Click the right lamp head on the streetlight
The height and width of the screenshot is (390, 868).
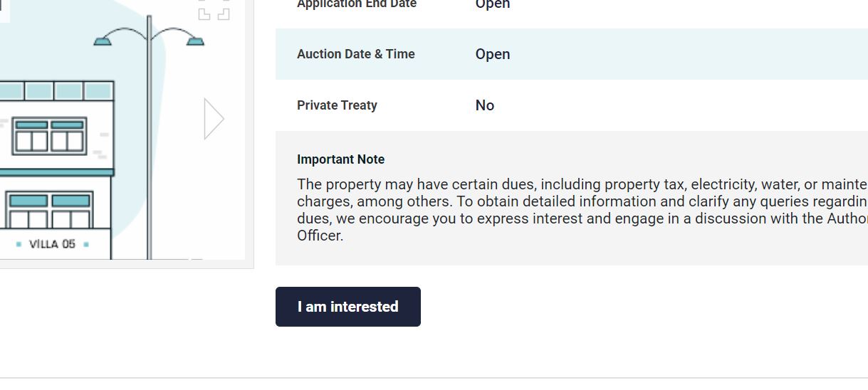(x=195, y=41)
